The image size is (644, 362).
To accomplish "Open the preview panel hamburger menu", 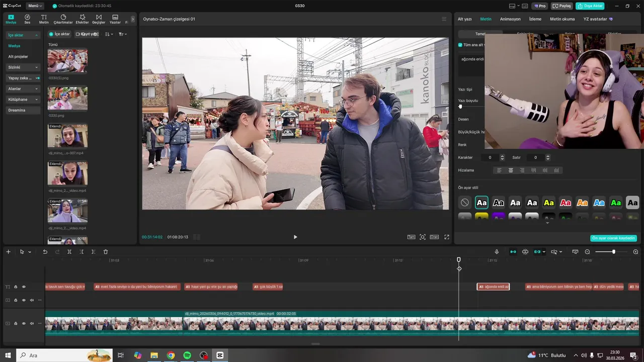I will [x=444, y=19].
